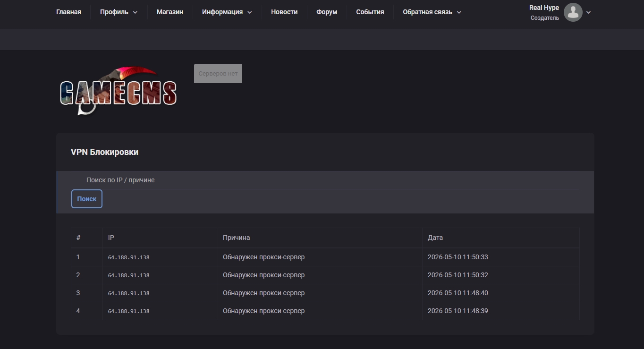Select IP 64.188.91.138 in row 2
Image resolution: width=644 pixels, height=349 pixels.
tap(128, 275)
